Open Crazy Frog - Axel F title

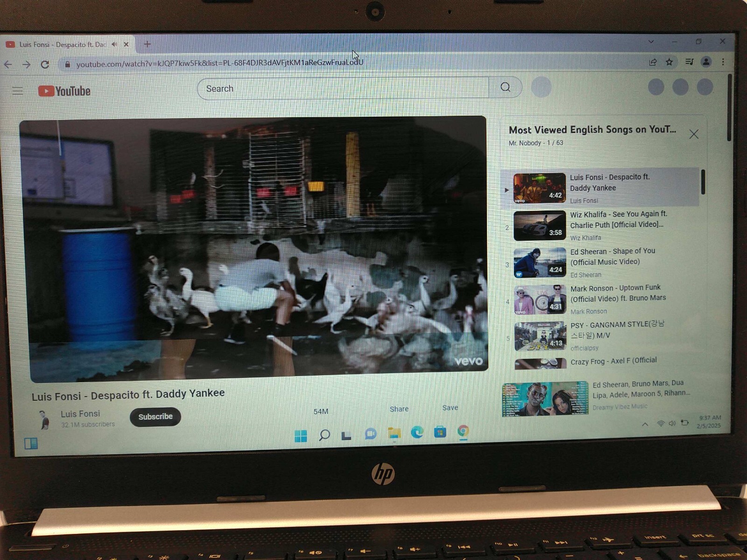point(613,361)
